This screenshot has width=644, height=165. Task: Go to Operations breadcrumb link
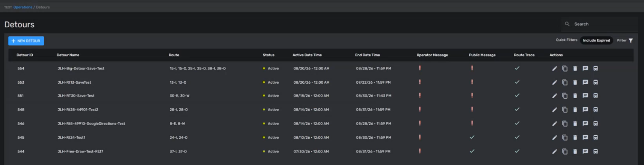[23, 7]
